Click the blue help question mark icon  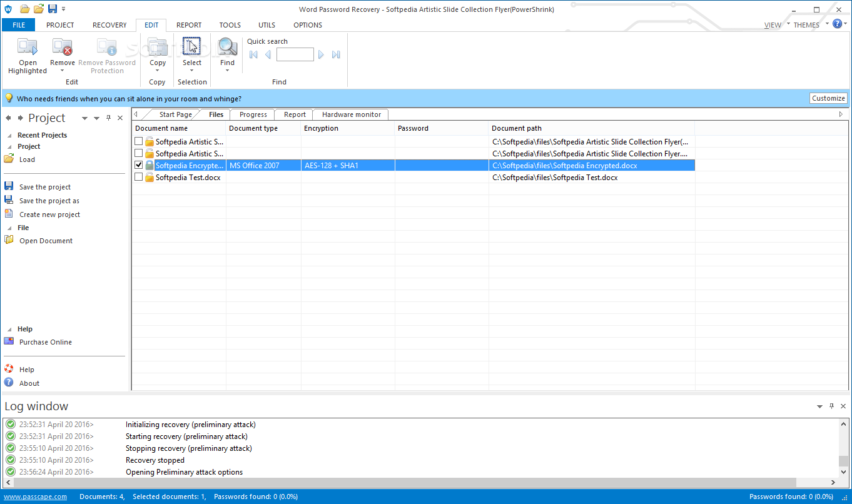coord(837,24)
